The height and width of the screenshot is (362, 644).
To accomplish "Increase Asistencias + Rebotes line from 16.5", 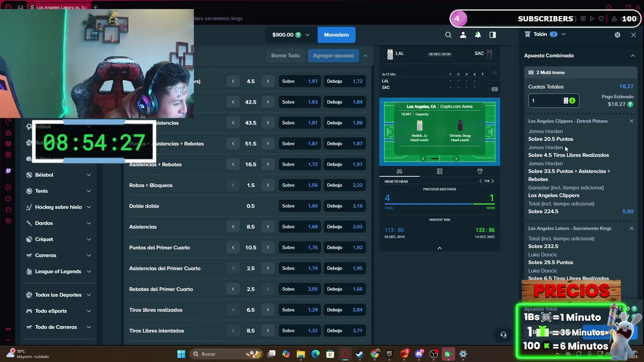I will point(268,164).
